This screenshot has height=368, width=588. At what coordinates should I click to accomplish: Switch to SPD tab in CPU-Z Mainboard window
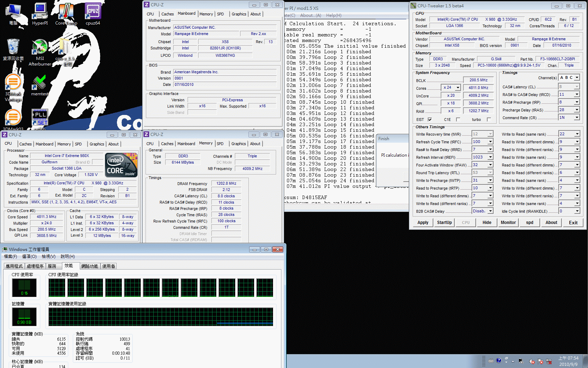(x=220, y=14)
